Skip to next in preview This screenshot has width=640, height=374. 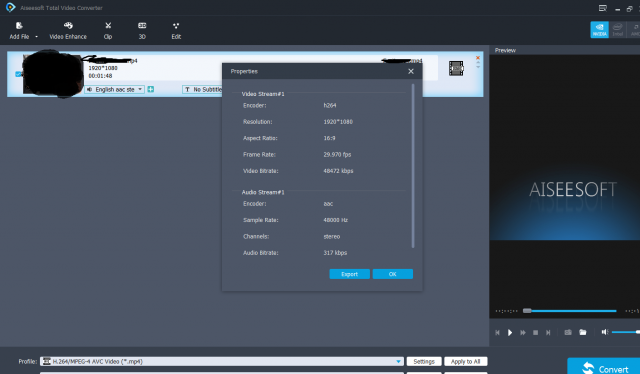pos(548,332)
